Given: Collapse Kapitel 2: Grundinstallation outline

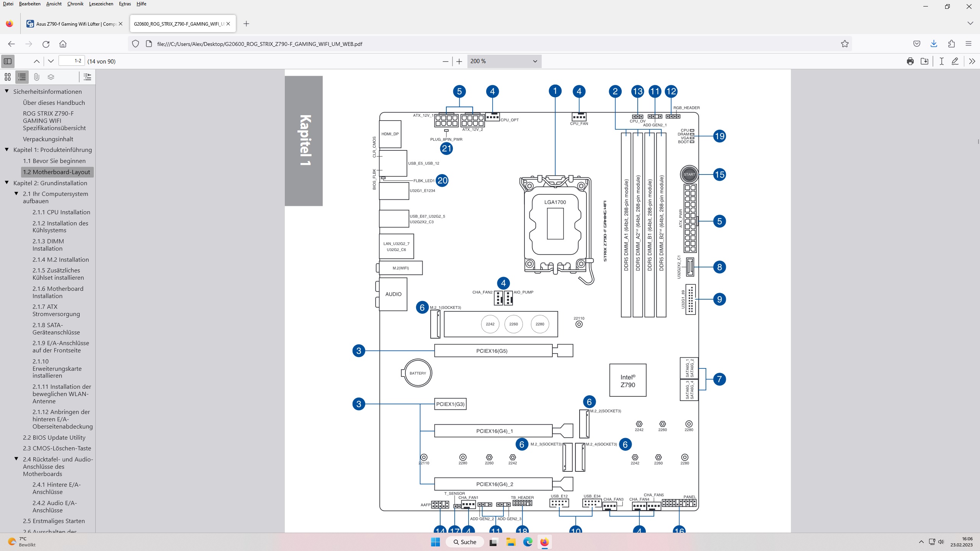Looking at the screenshot, I should pyautogui.click(x=7, y=183).
